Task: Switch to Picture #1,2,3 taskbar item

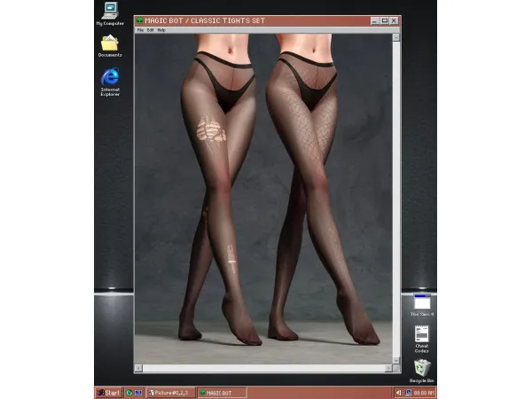Action: pyautogui.click(x=171, y=393)
